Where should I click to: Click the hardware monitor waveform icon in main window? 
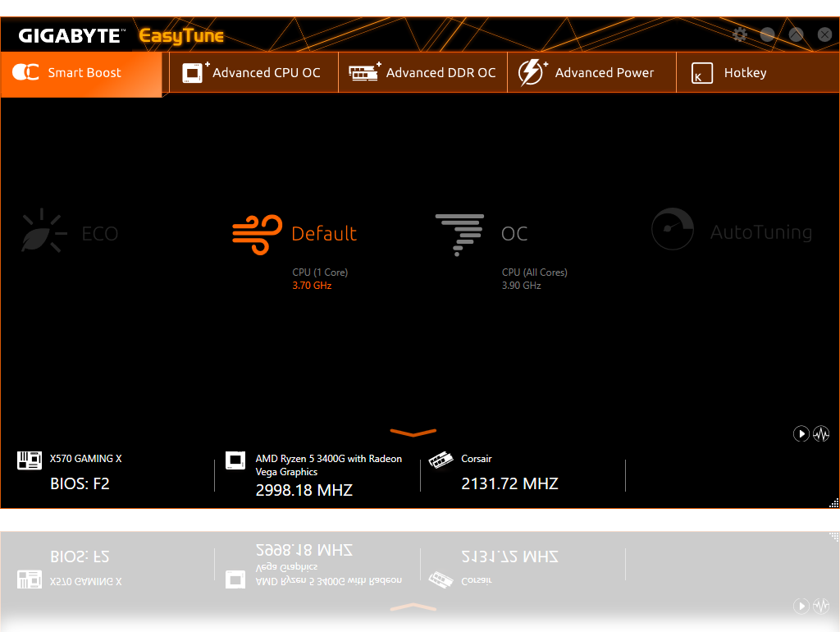coord(821,433)
